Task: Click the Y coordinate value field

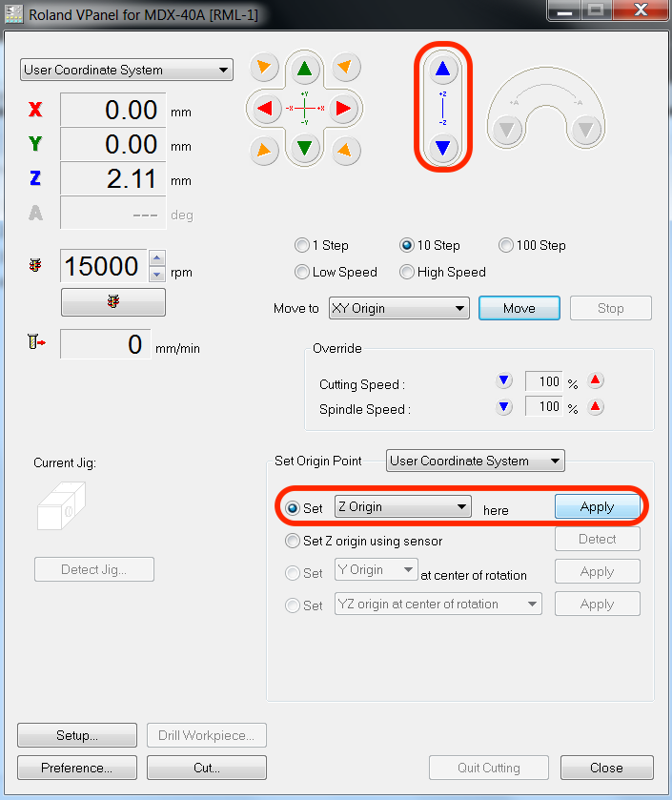Action: pos(113,144)
